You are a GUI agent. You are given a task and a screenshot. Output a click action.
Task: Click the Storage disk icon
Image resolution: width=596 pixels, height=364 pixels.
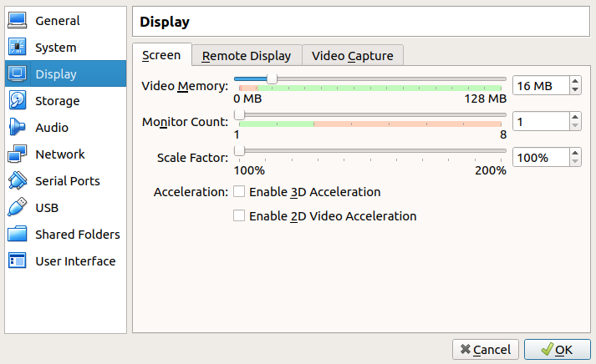[x=18, y=101]
